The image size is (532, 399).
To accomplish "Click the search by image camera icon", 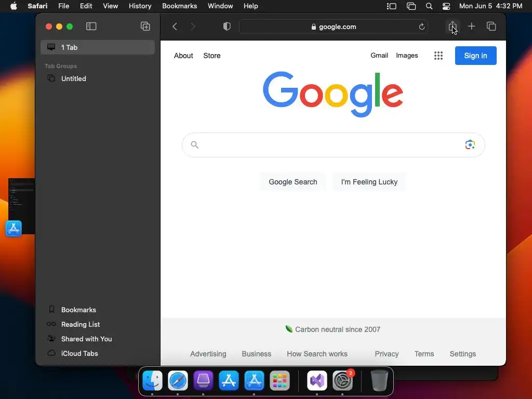I will 470,145.
